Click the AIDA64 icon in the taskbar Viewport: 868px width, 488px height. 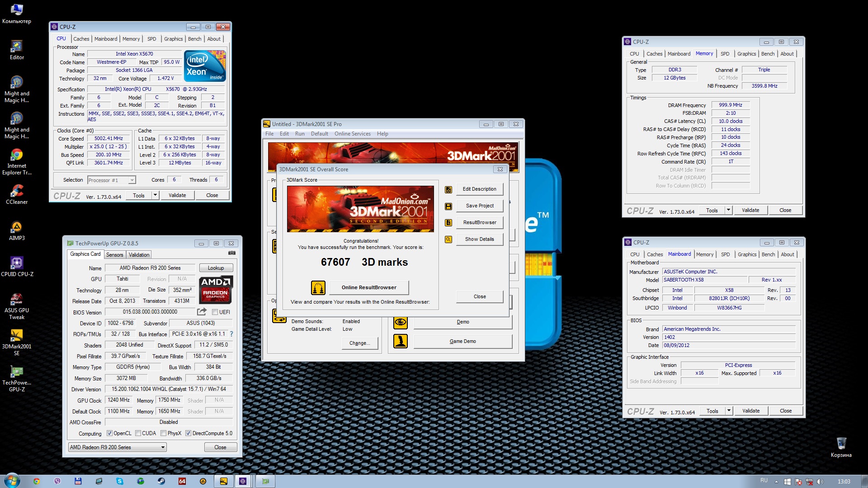pos(182,481)
